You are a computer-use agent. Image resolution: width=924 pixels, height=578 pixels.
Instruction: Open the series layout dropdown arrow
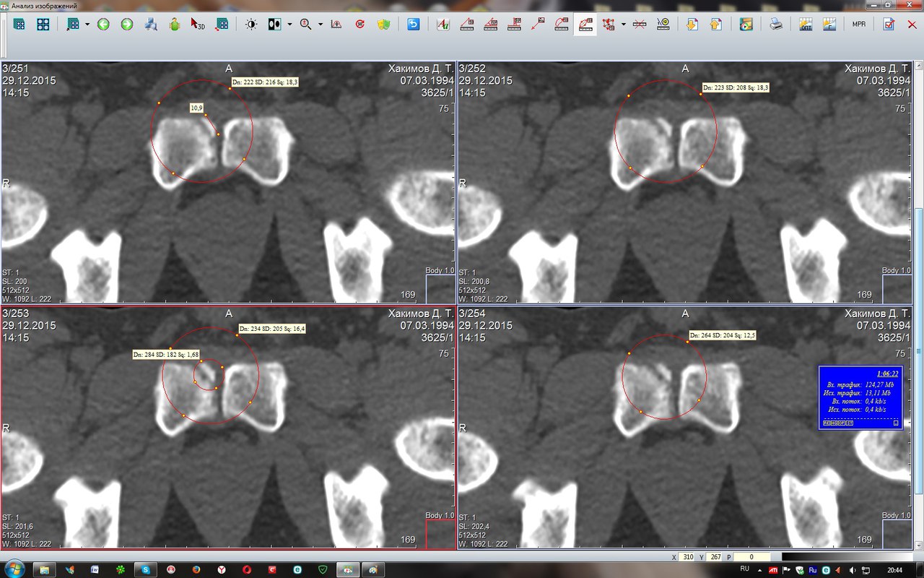pos(87,24)
